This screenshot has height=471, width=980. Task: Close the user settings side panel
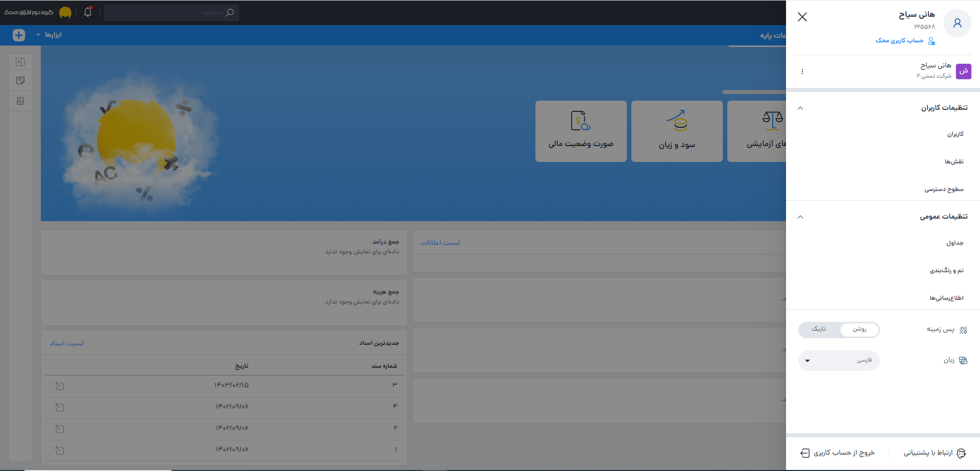(x=802, y=17)
